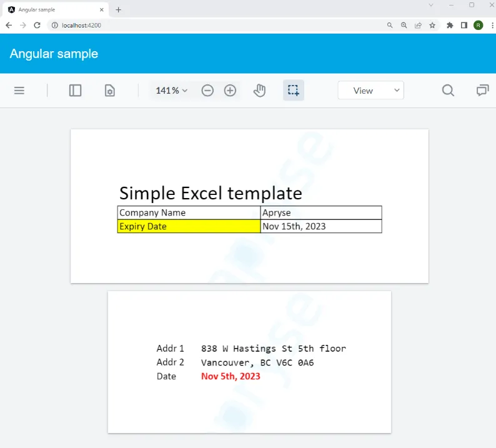Viewport: 496px width, 448px height.
Task: Close the Angular sample tab
Action: click(102, 10)
